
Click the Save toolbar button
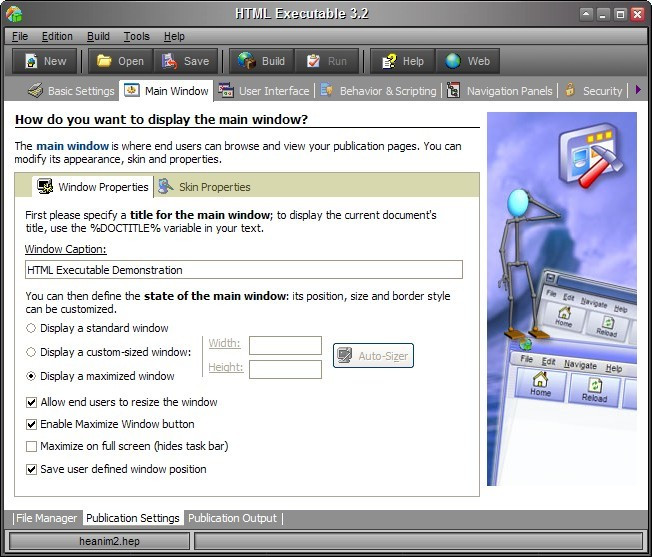pos(185,61)
